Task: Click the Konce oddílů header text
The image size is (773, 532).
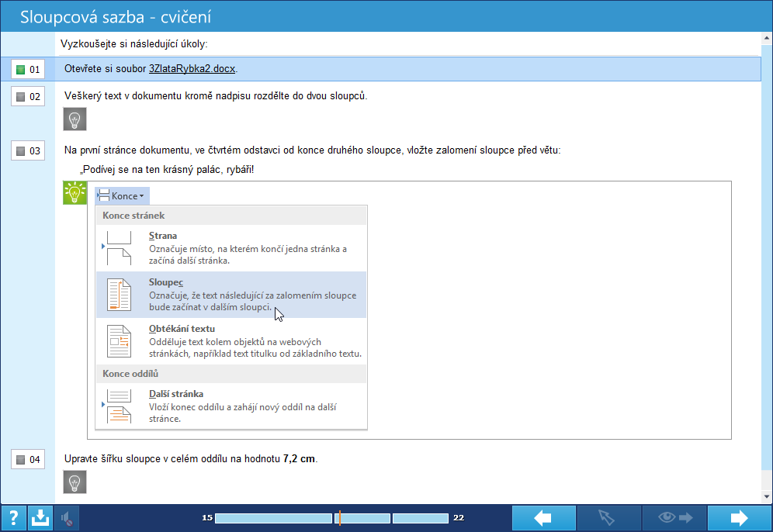Action: pos(130,373)
